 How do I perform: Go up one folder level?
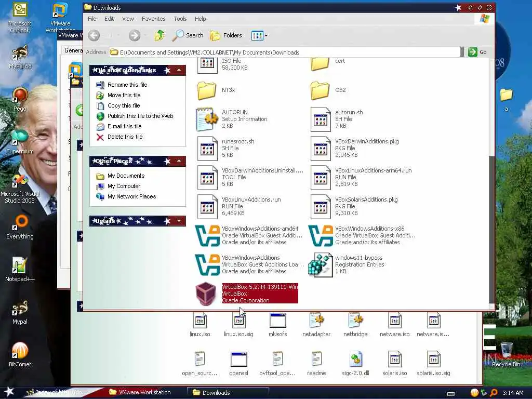pyautogui.click(x=159, y=35)
